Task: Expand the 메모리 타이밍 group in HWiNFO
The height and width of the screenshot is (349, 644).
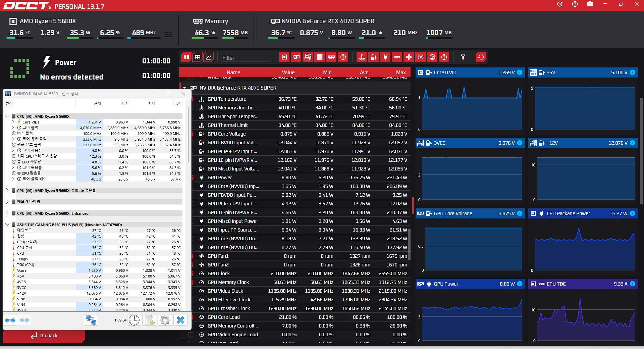Action: pos(7,202)
